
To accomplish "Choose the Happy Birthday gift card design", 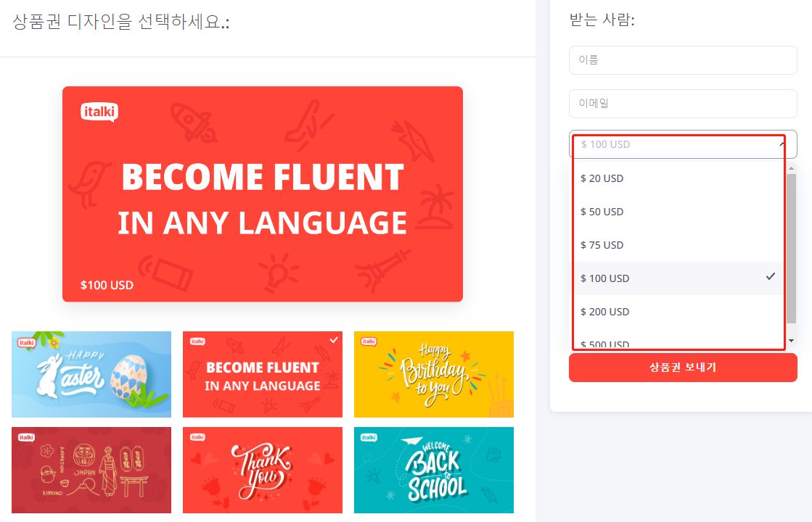I will [x=434, y=374].
